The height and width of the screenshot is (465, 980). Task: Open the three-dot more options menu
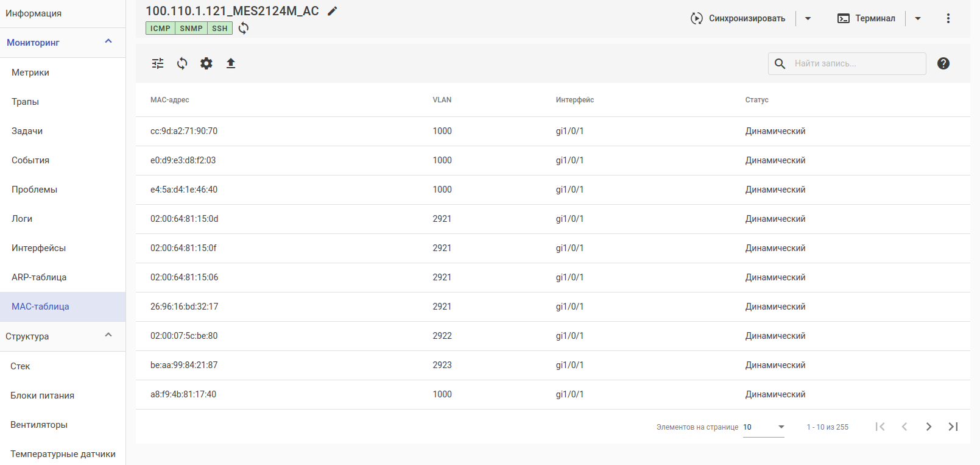[x=948, y=18]
